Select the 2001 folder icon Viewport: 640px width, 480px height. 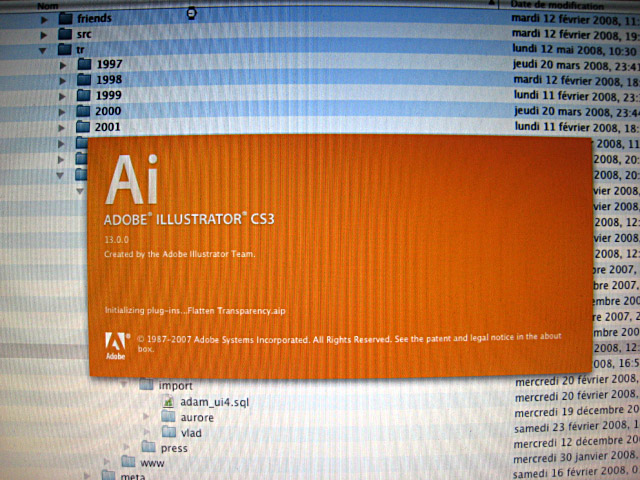83,127
